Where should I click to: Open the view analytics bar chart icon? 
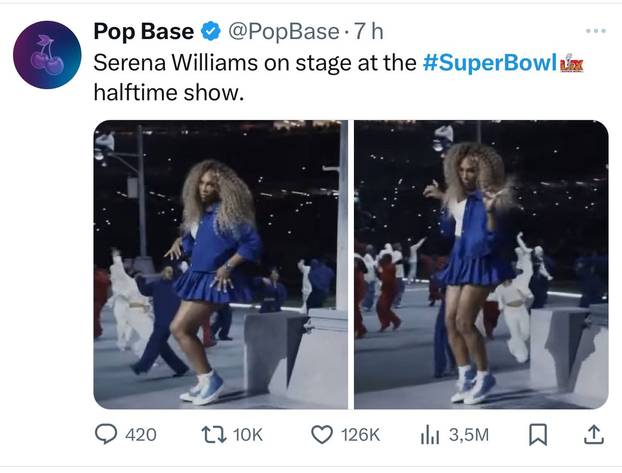(x=431, y=434)
